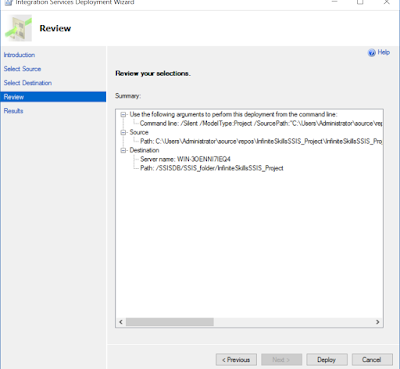The height and width of the screenshot is (369, 400).
Task: Select 'Path: /SSISDB/SSIS_folder' row
Action: click(x=212, y=168)
